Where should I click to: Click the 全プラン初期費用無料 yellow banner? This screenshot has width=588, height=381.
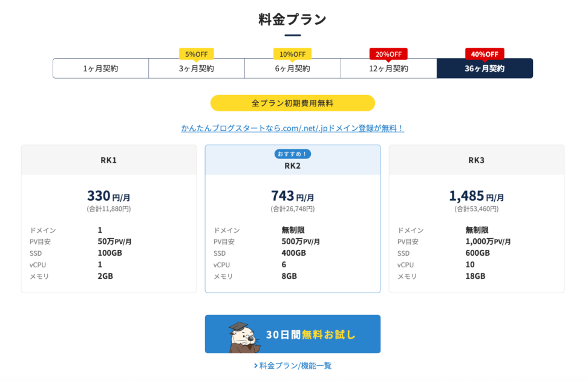pyautogui.click(x=292, y=103)
